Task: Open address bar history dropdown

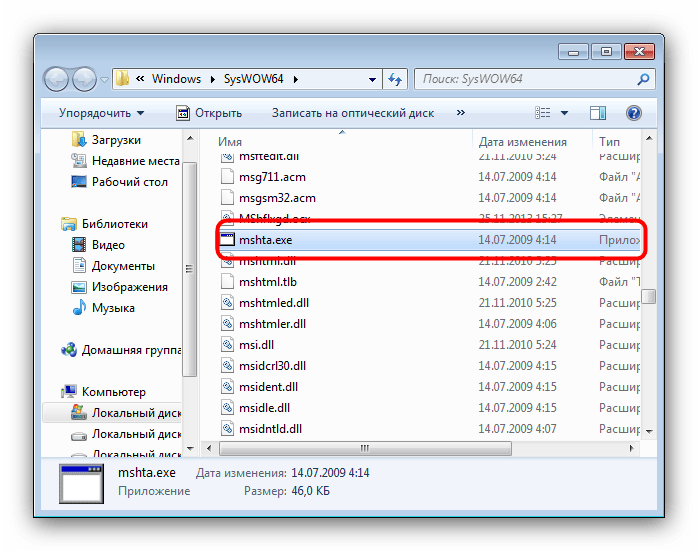Action: click(372, 80)
